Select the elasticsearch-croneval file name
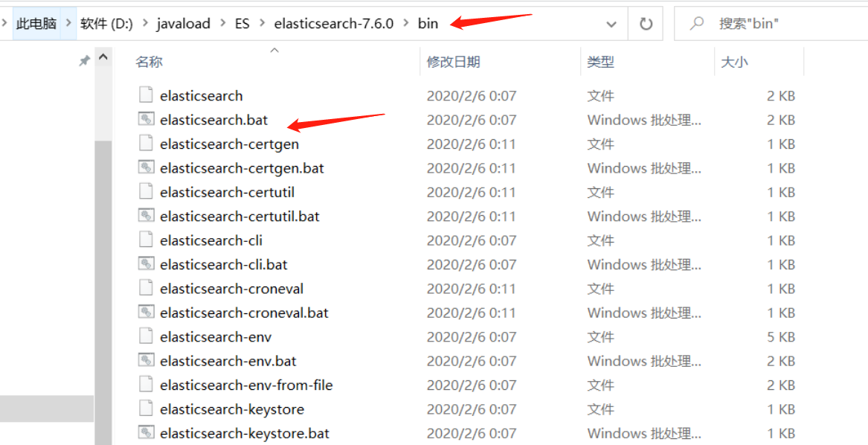 231,289
